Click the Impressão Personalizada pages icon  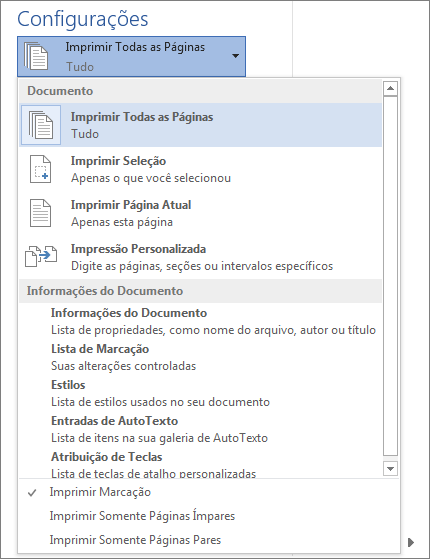click(x=41, y=256)
